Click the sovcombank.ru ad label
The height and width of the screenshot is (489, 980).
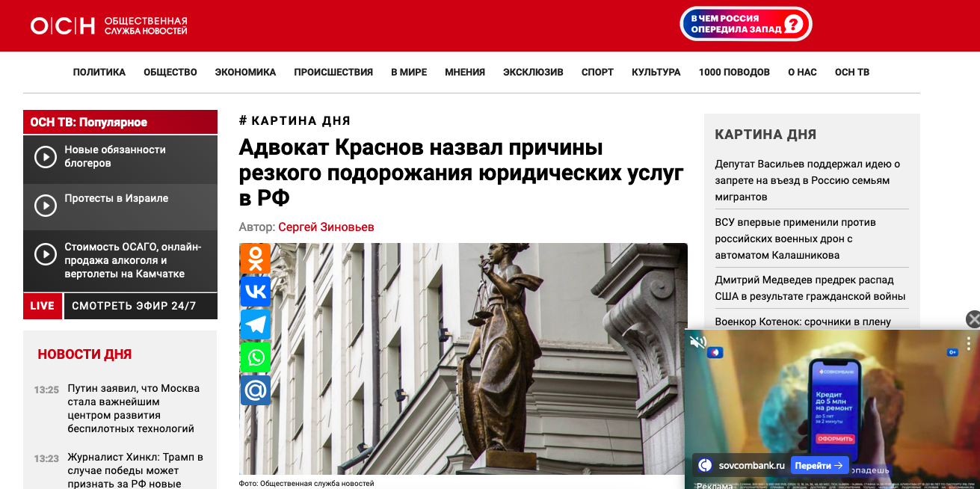pos(751,465)
